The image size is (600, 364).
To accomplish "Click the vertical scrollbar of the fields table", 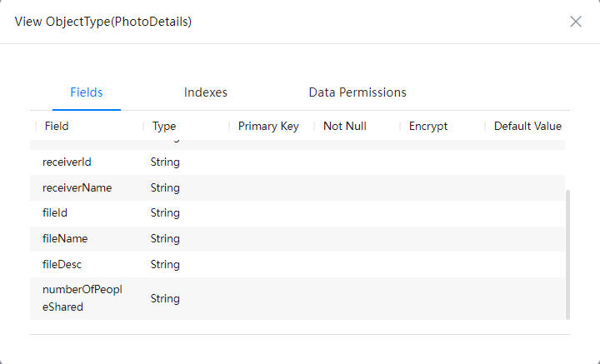I will (567, 254).
